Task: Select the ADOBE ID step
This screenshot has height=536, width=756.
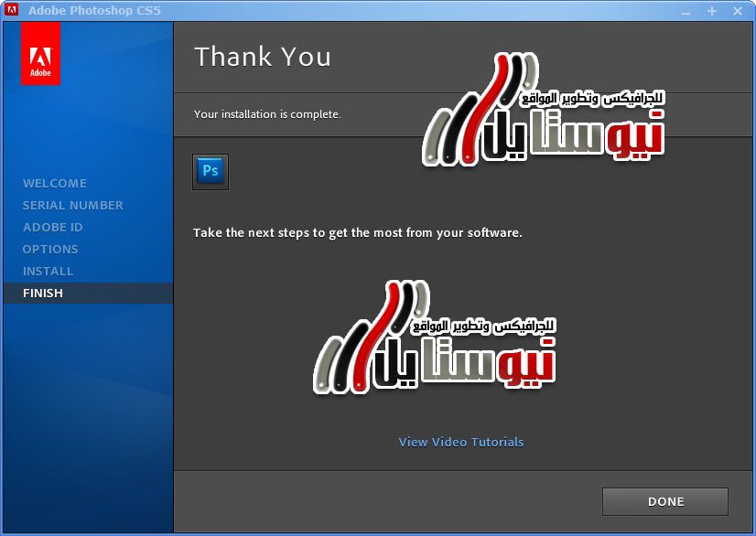Action: [52, 227]
